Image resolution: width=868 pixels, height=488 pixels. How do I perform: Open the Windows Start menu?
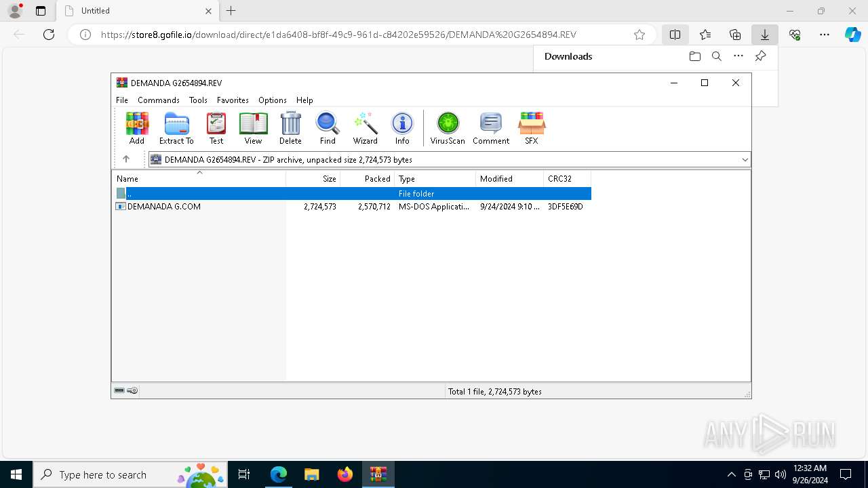click(x=16, y=474)
